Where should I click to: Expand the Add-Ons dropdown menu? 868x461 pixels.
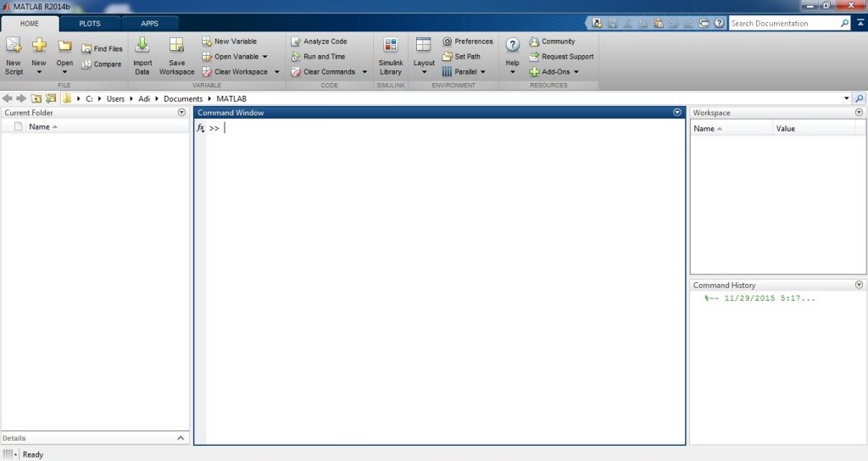pyautogui.click(x=576, y=72)
